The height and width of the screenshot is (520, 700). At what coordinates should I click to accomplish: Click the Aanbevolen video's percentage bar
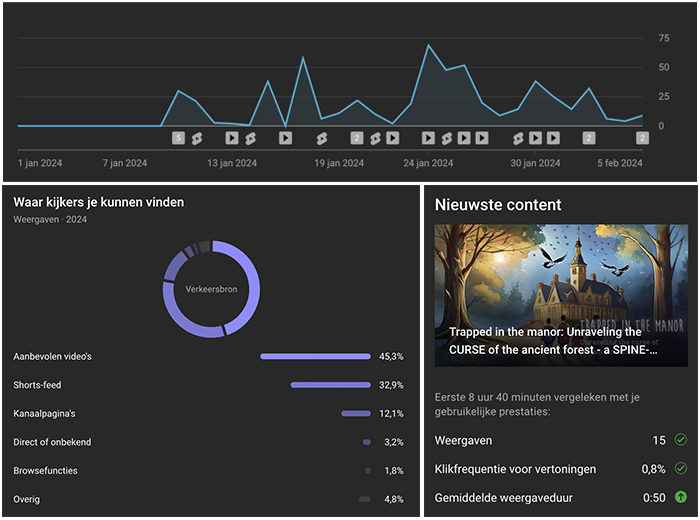316,356
